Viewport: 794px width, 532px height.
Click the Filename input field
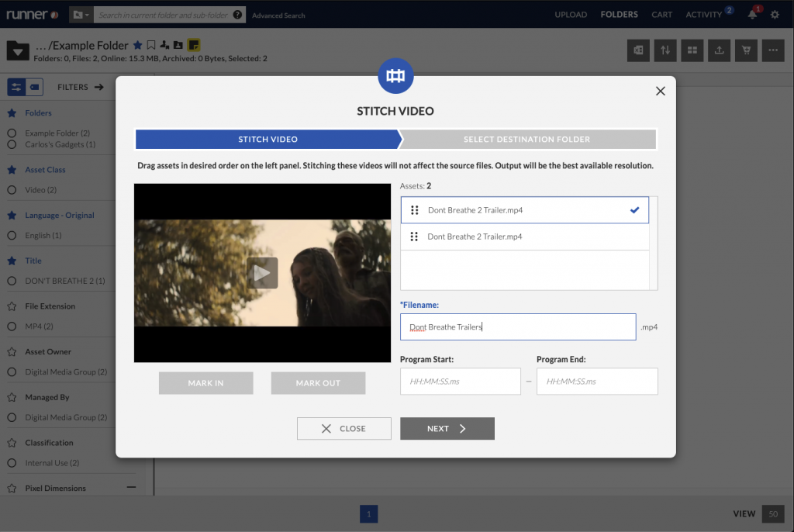(518, 326)
